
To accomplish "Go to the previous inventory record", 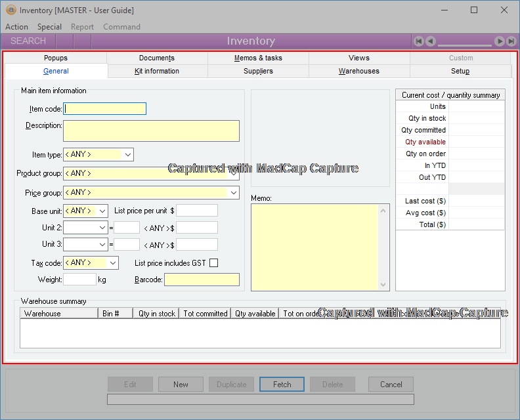I will click(x=431, y=41).
